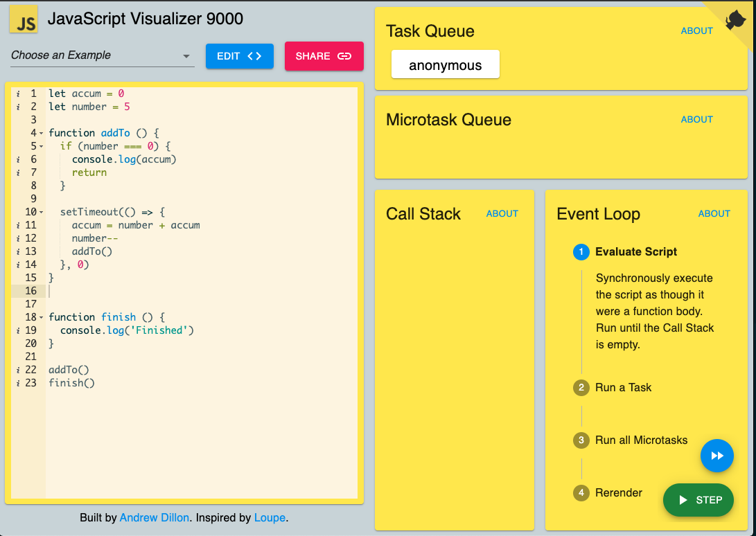Open the Andrew Dillon link
Image resolution: width=756 pixels, height=536 pixels.
click(x=155, y=518)
